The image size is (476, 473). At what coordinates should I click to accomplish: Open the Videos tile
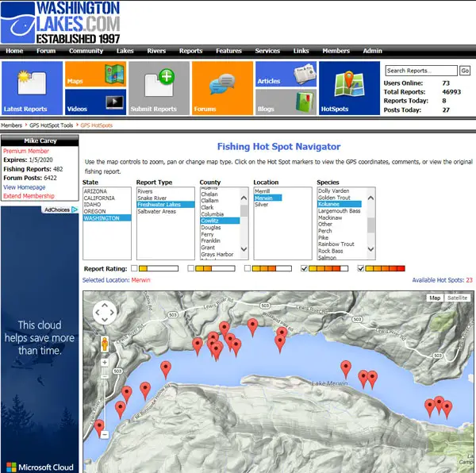point(96,102)
